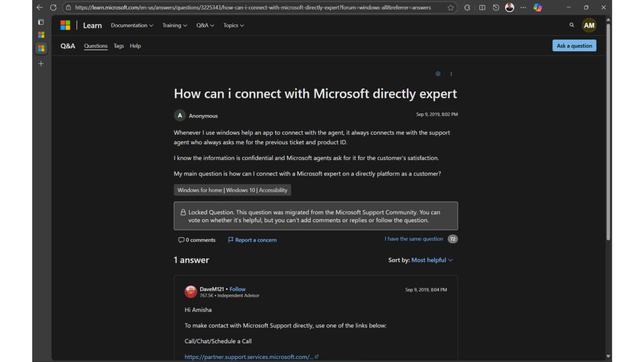Activate the split screen browser icon
This screenshot has height=362, width=644.
(x=482, y=7)
